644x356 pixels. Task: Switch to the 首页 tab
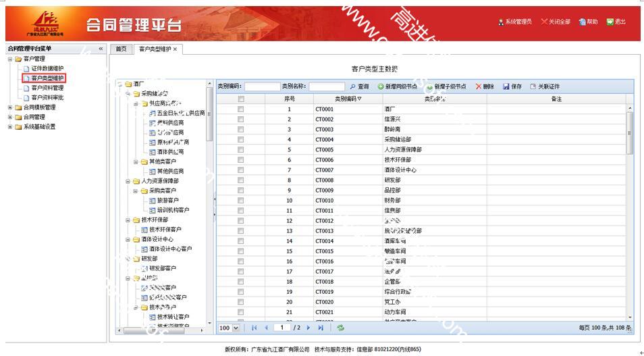click(x=120, y=49)
